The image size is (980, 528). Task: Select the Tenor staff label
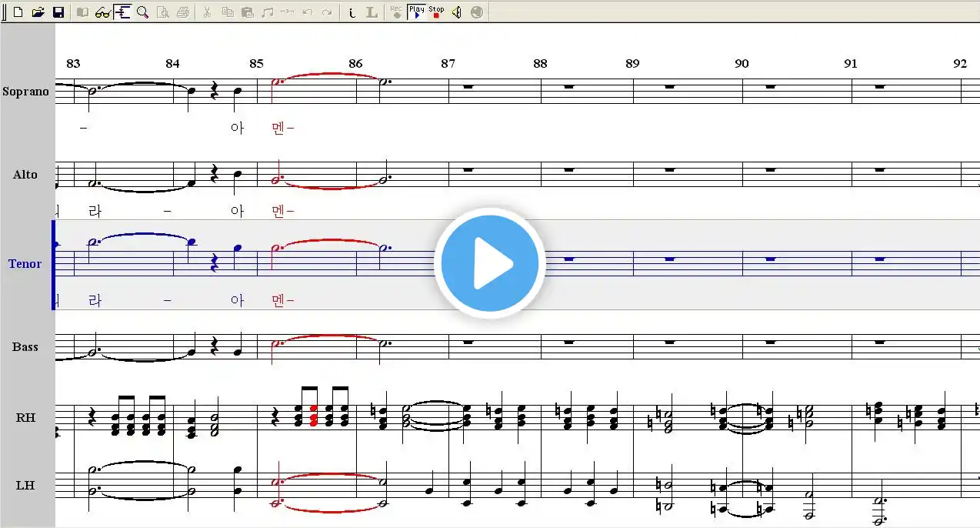tap(25, 264)
